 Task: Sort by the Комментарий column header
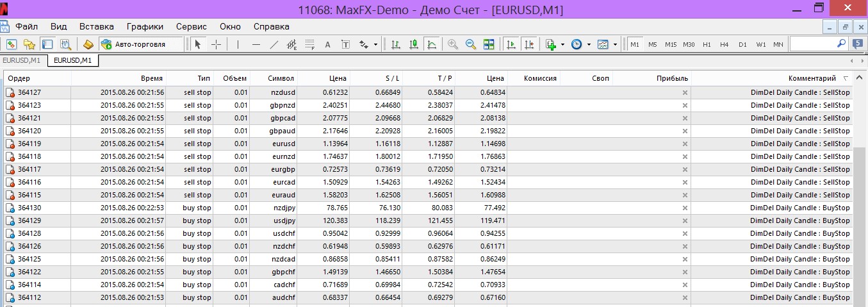tap(772, 78)
